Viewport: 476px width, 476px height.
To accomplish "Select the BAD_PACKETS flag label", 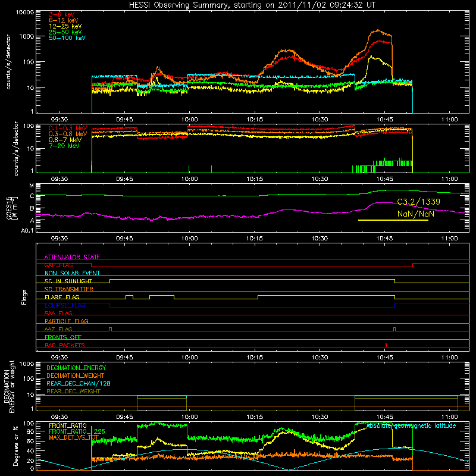I will point(65,345).
